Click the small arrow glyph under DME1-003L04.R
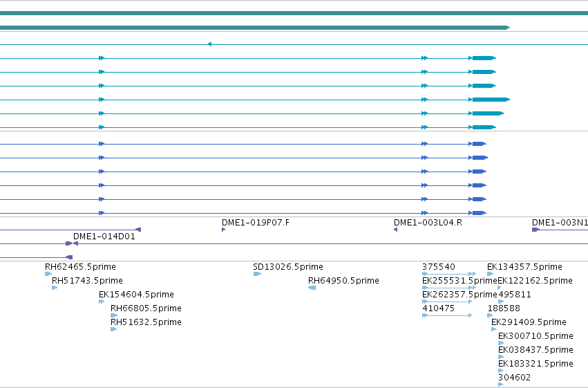Image resolution: width=588 pixels, height=388 pixels. (x=395, y=230)
